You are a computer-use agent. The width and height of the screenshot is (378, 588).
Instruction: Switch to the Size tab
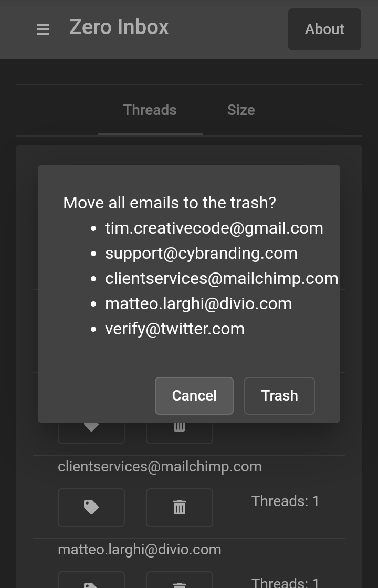(241, 110)
